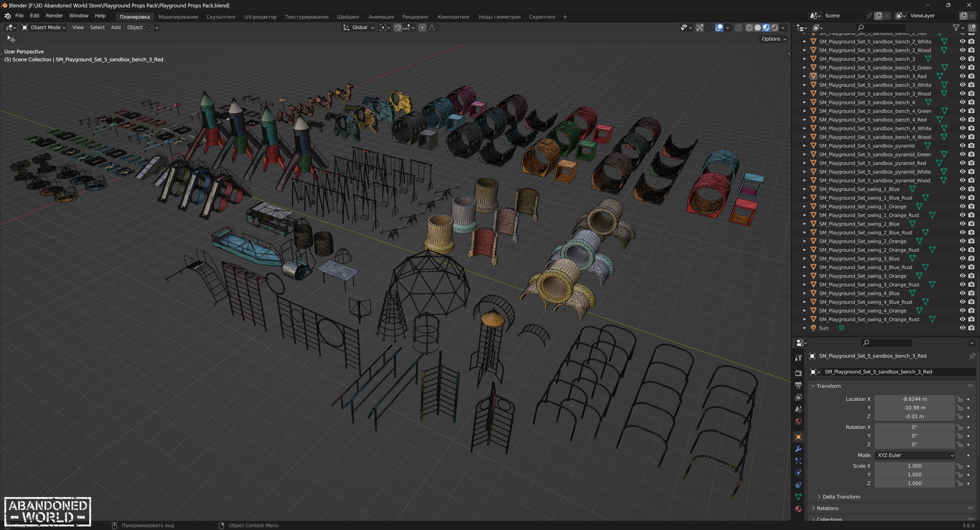The height and width of the screenshot is (530, 980).
Task: Open the Render menu
Action: pyautogui.click(x=54, y=16)
